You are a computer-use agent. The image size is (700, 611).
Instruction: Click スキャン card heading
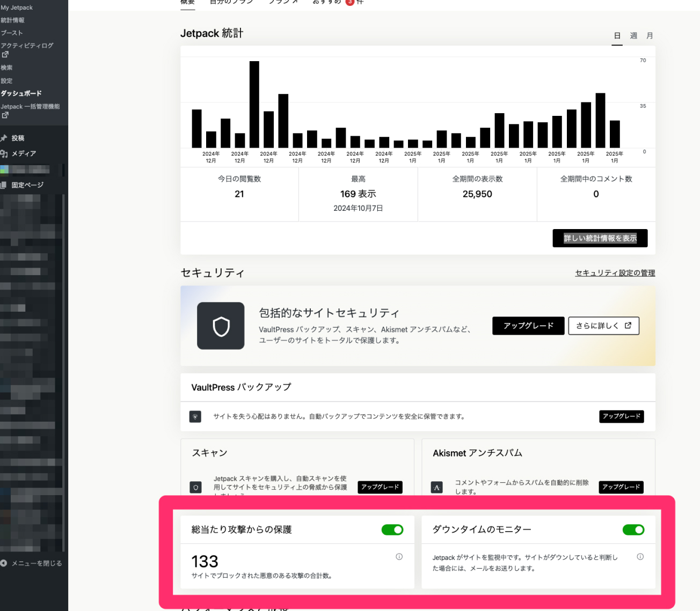tap(209, 453)
